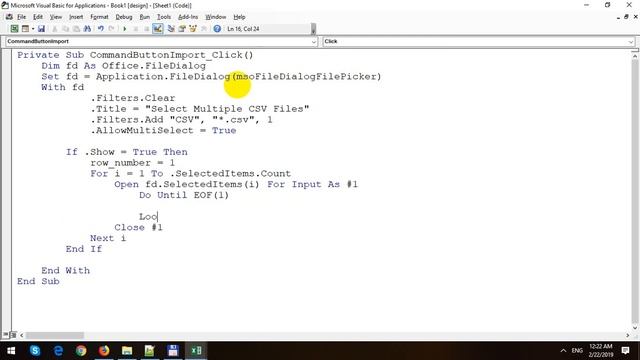
Task: Click the Redo arrow icon
Action: (111, 29)
